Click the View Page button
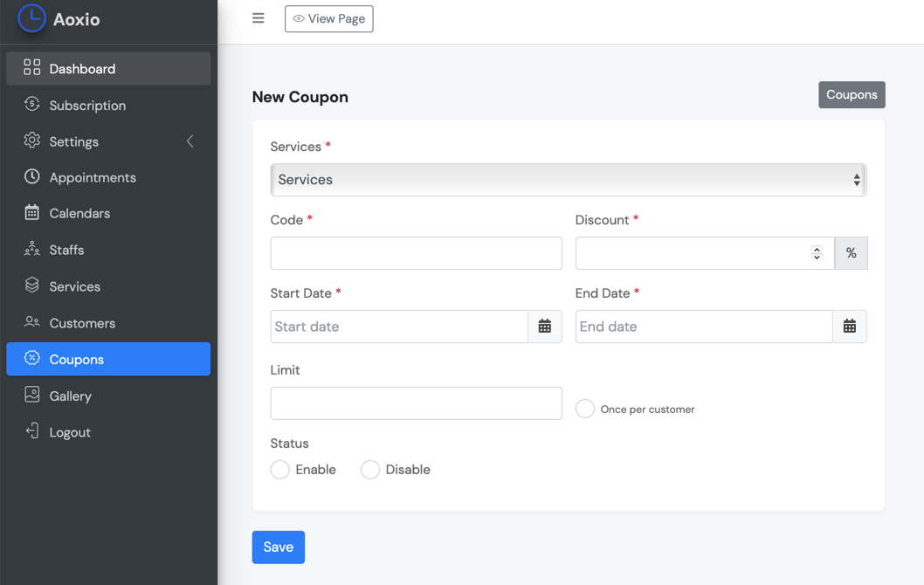924x585 pixels. point(329,19)
